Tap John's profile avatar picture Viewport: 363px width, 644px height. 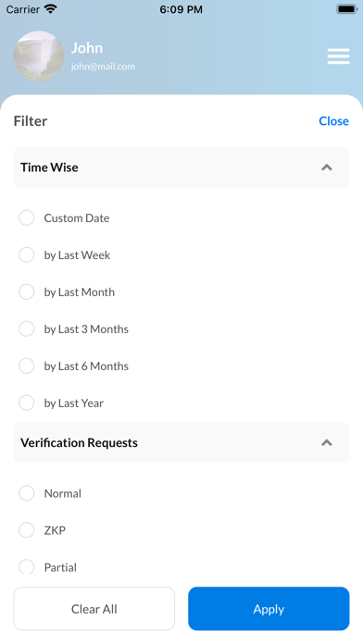tap(39, 56)
